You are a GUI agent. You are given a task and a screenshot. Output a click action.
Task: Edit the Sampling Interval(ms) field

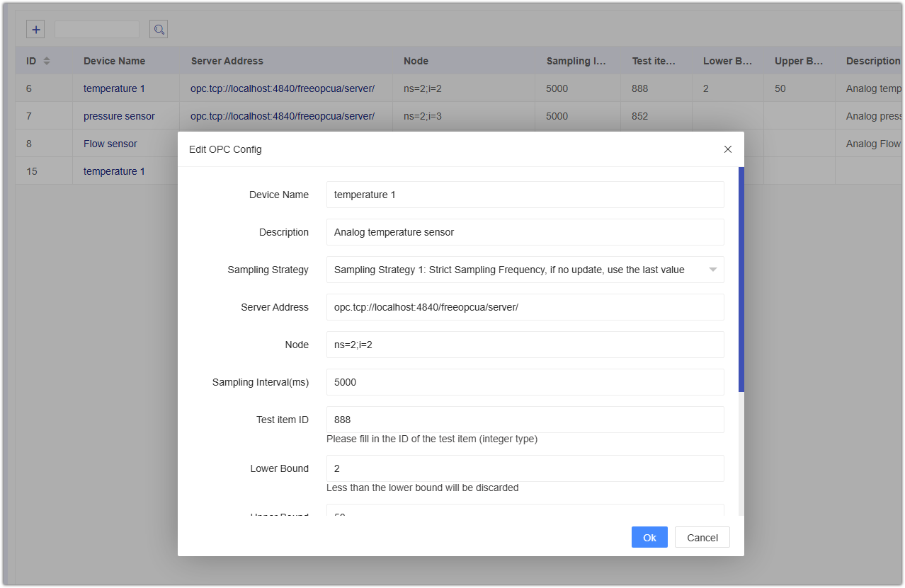tap(525, 382)
